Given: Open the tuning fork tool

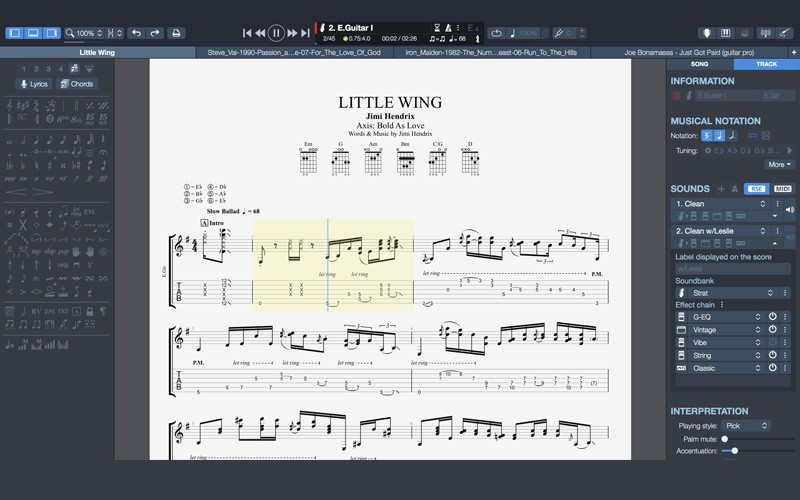Looking at the screenshot, I should click(559, 33).
